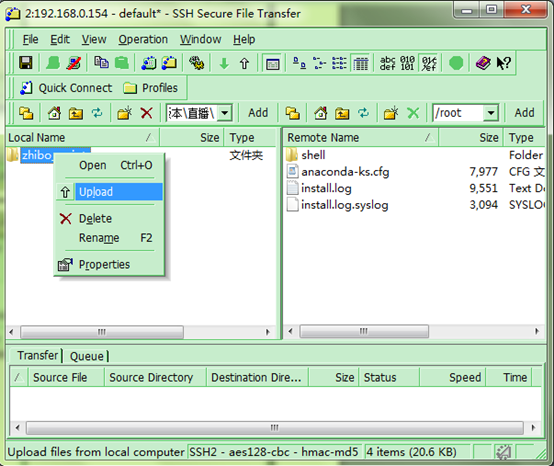Viewport: 554px width, 466px height.
Task: Select Binary transfer mode (010 101)
Action: (x=407, y=63)
